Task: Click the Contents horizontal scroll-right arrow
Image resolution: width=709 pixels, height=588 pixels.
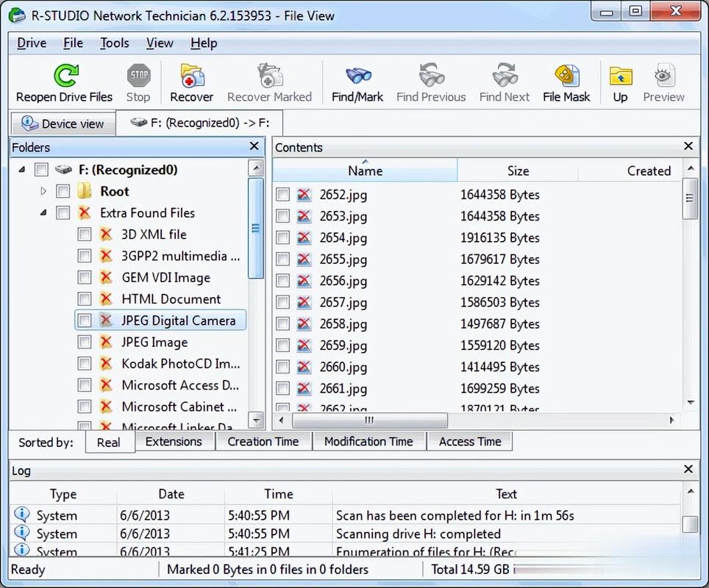Action: point(671,420)
